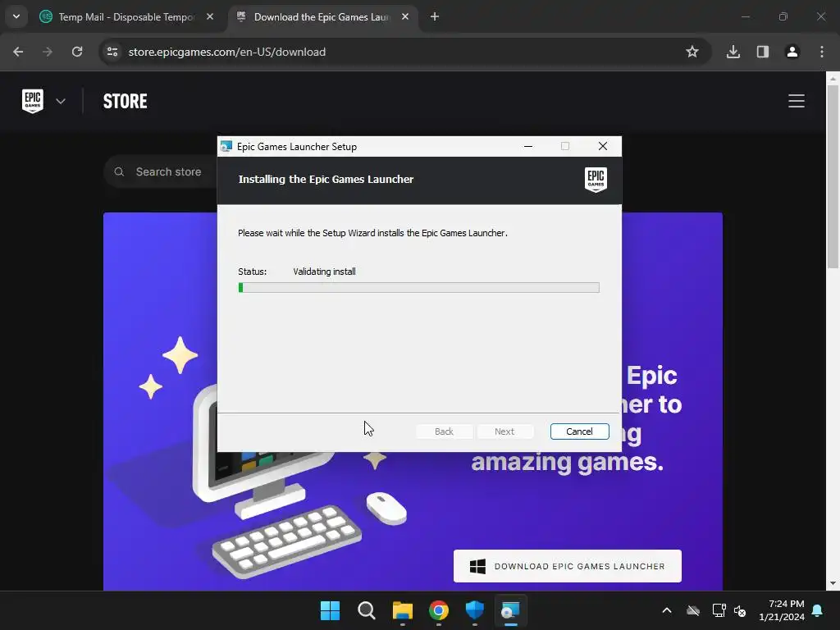Open a new browser tab
The height and width of the screenshot is (630, 840).
435,16
